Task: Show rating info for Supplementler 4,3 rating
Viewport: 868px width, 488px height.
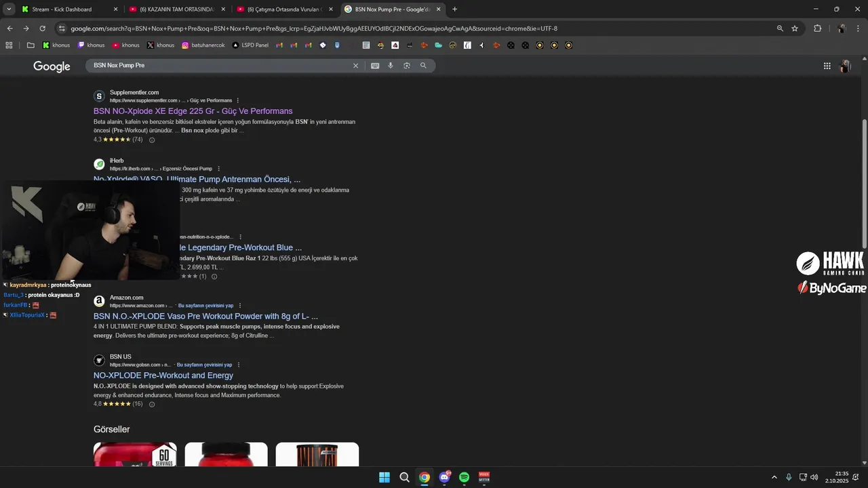Action: tap(152, 140)
